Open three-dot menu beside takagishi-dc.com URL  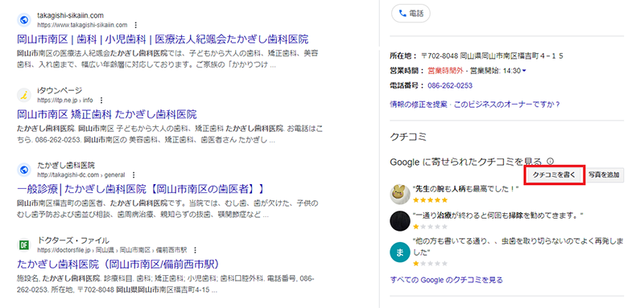(x=134, y=175)
